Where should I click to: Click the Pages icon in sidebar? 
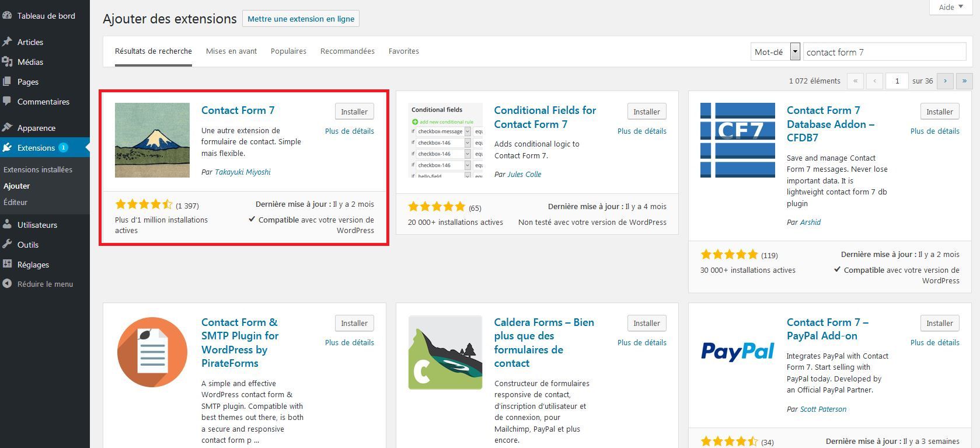pyautogui.click(x=7, y=82)
